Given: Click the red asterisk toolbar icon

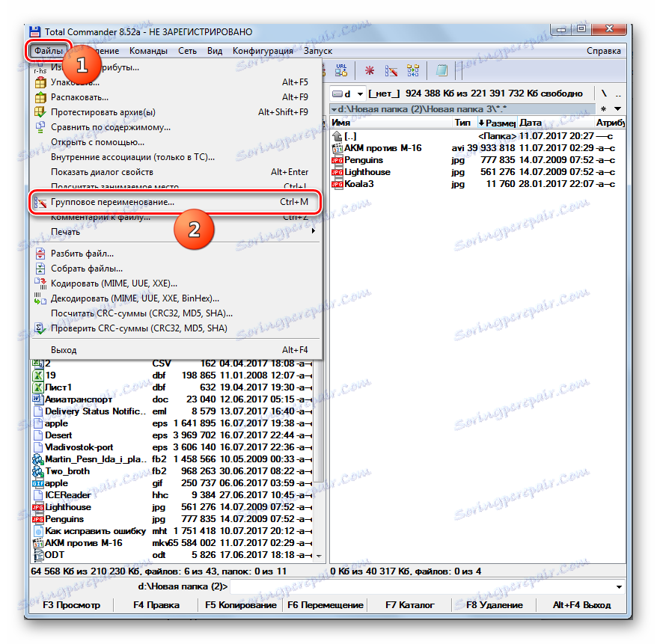Looking at the screenshot, I should (370, 70).
